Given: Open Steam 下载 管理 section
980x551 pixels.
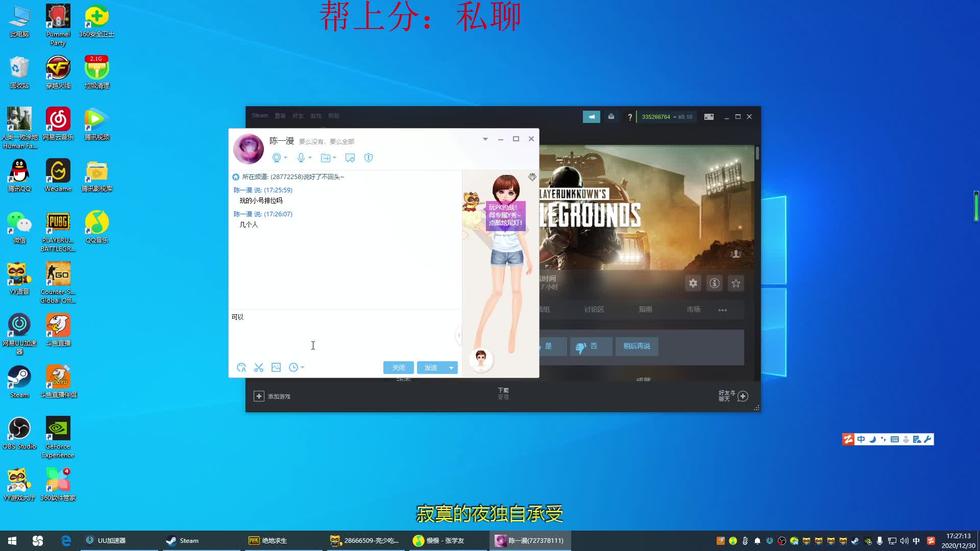Looking at the screenshot, I should click(x=503, y=393).
